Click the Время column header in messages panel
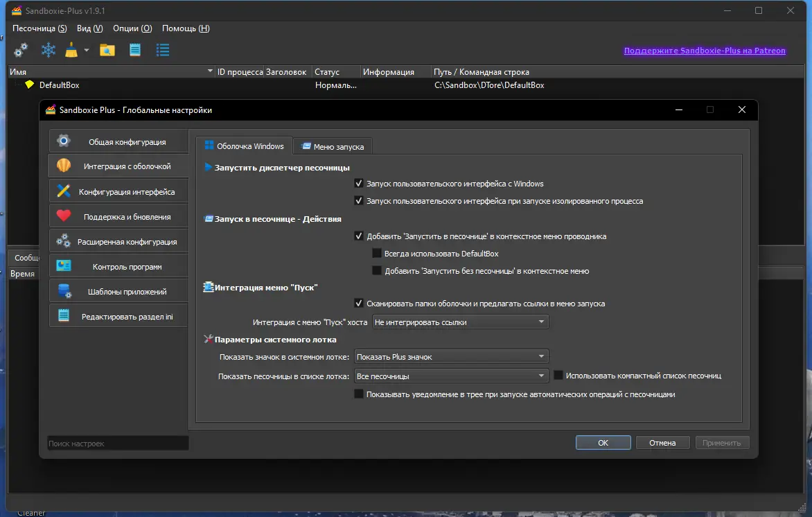This screenshot has height=517, width=812. click(22, 274)
